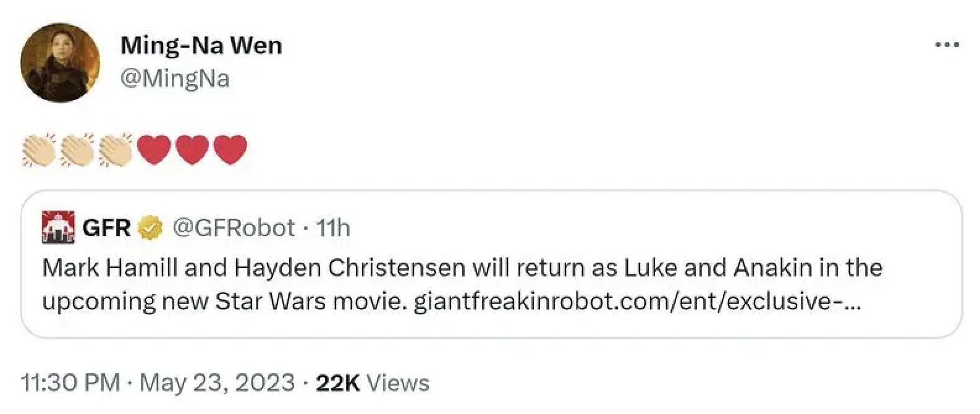Click the first red heart emoji

(154, 150)
